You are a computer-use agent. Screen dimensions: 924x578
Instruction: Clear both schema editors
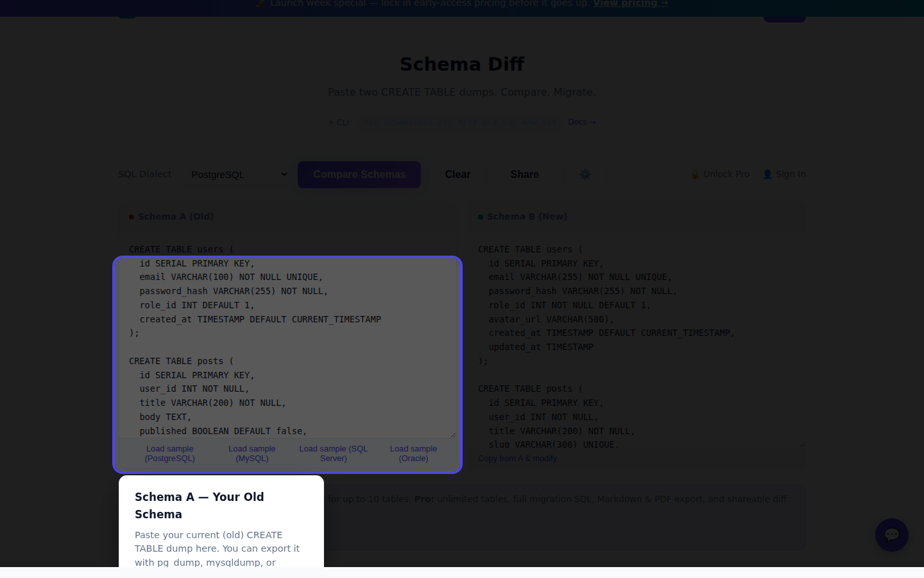pyautogui.click(x=458, y=174)
